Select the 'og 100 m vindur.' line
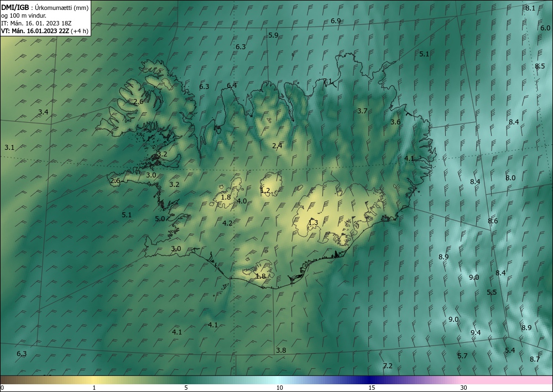The image size is (553, 392). pyautogui.click(x=24, y=15)
